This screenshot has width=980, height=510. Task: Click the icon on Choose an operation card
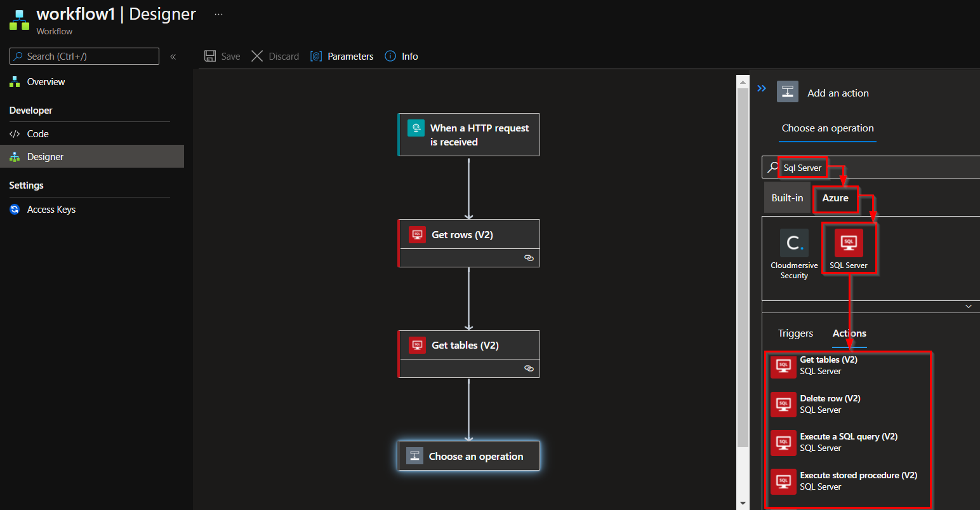[414, 456]
